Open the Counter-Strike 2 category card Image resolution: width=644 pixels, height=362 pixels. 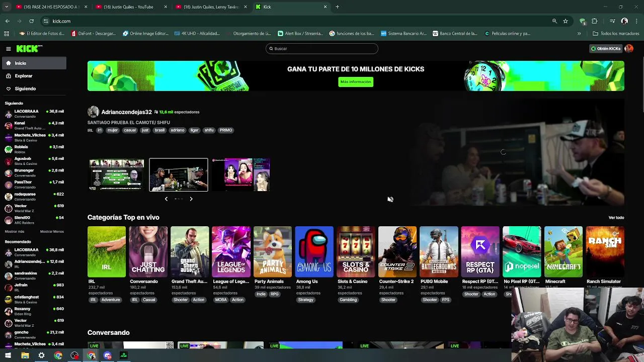(x=397, y=252)
